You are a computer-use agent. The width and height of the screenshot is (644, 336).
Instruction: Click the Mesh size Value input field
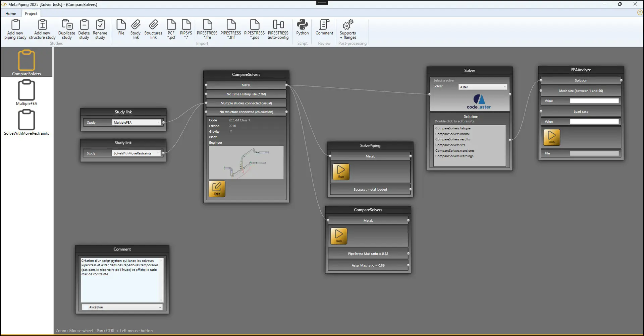(x=594, y=101)
